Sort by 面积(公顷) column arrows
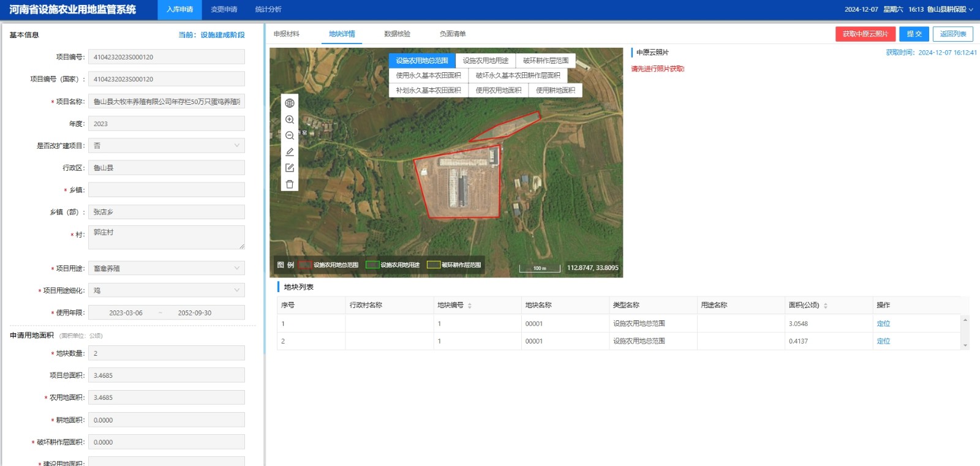980x466 pixels. [826, 306]
